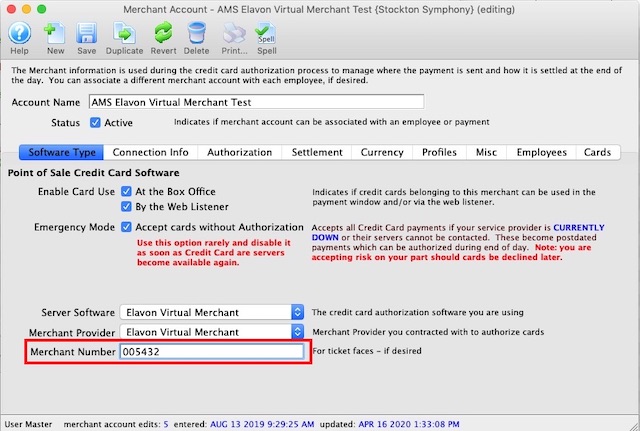Click the red 'Use this option rarely' warning
This screenshot has width=640, height=431.
click(x=214, y=253)
